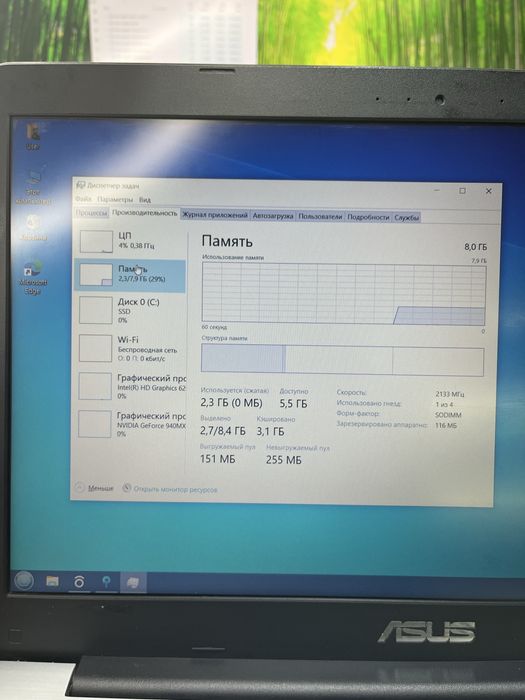
Task: Open the Этот компьютер desktop icon
Action: (x=33, y=187)
